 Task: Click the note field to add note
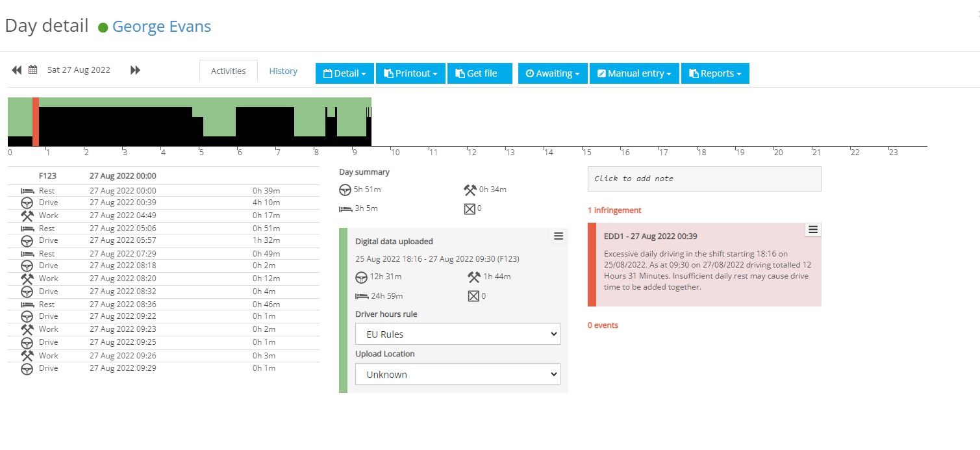[x=705, y=179]
